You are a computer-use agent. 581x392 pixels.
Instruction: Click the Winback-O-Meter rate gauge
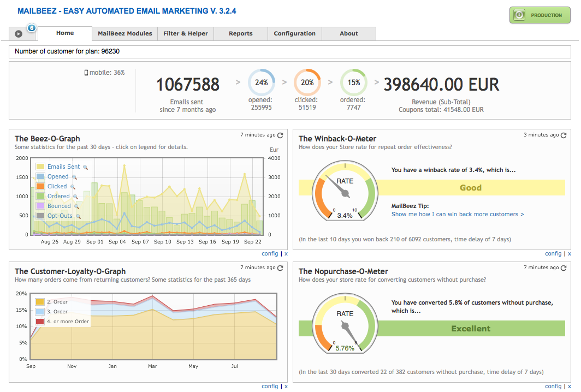(345, 191)
